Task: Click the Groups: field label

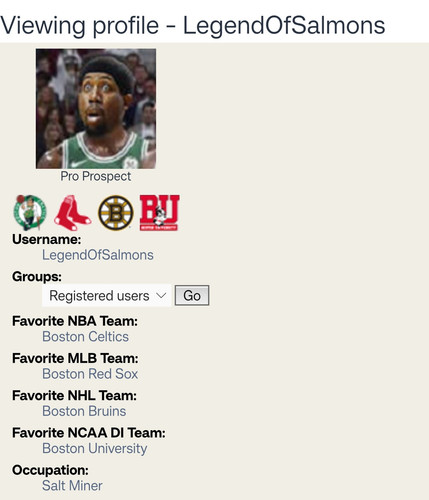Action: [x=37, y=277]
